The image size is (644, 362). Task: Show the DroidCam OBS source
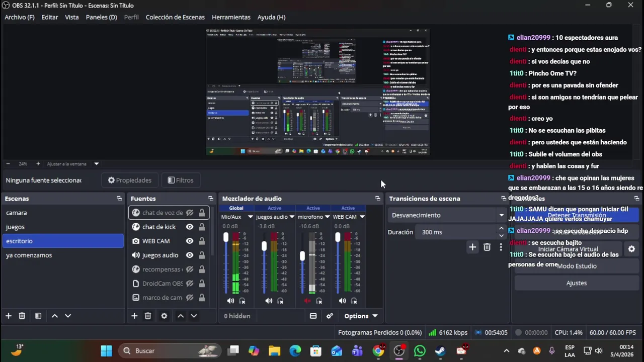click(190, 283)
